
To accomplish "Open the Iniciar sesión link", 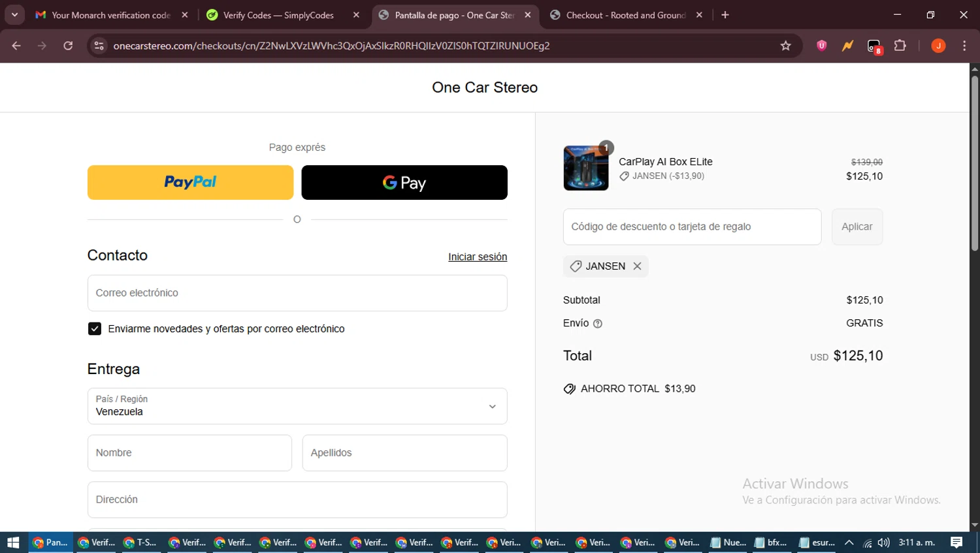I will (478, 257).
